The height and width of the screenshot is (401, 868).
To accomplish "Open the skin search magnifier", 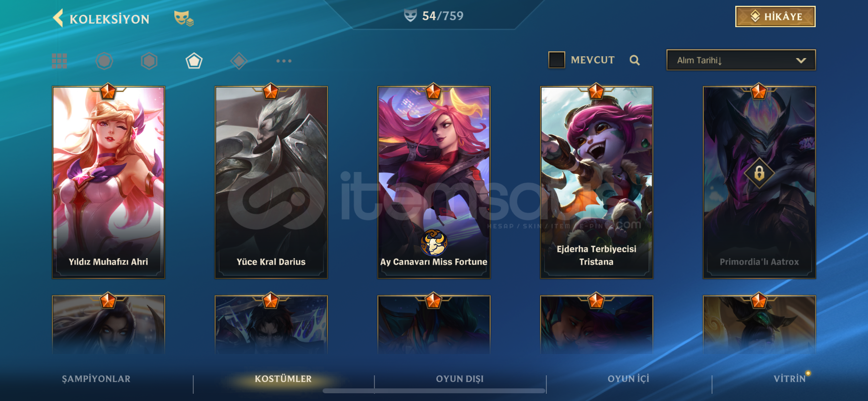I will click(x=635, y=60).
